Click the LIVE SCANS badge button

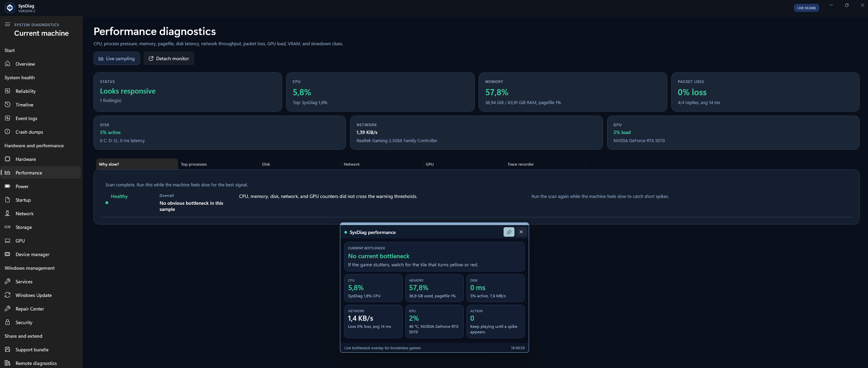pyautogui.click(x=806, y=8)
